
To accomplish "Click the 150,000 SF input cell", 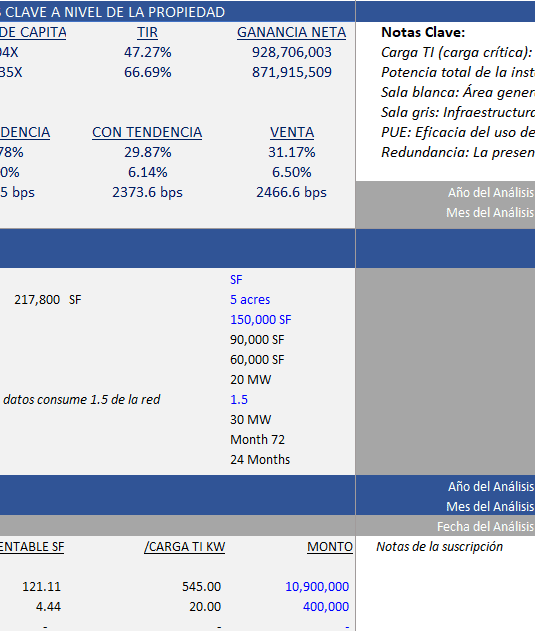I will tap(260, 320).
